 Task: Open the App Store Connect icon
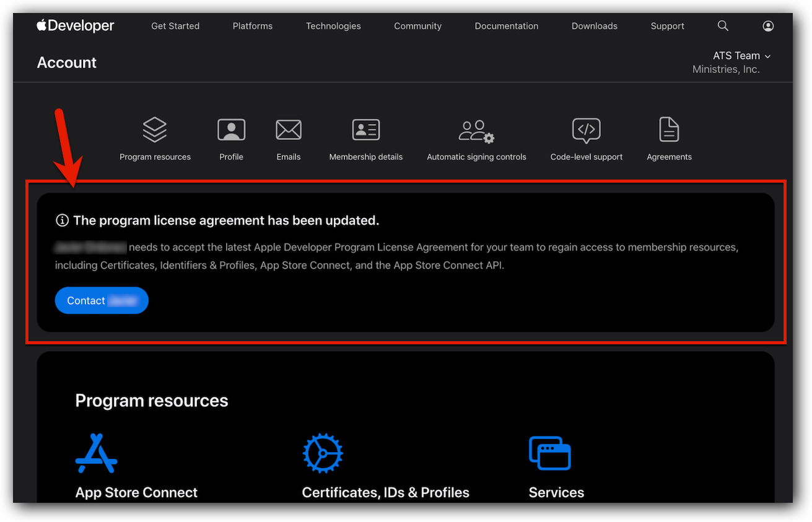[x=96, y=454]
